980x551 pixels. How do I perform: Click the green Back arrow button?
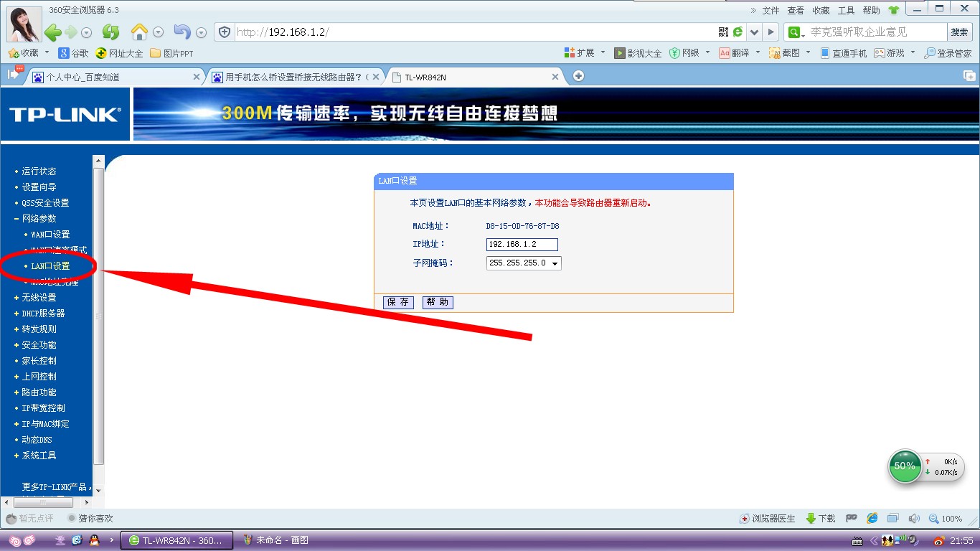click(53, 32)
